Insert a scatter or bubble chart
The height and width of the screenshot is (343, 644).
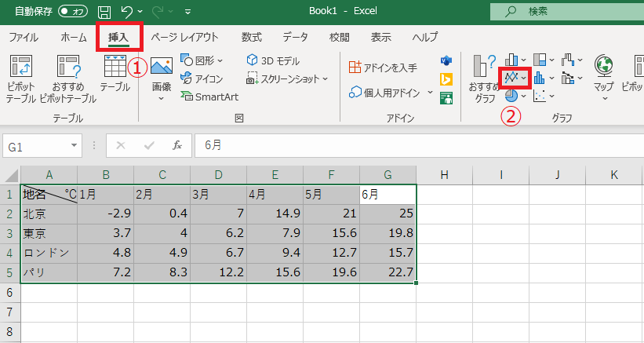click(x=544, y=96)
